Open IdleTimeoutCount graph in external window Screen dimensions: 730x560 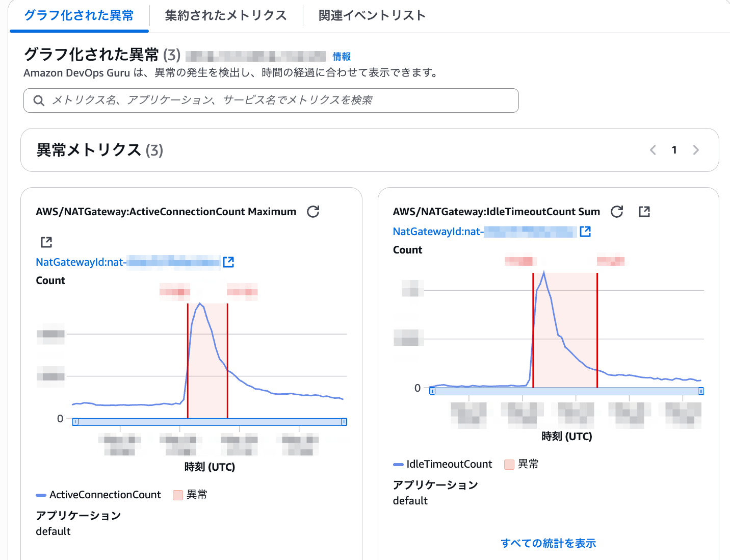coord(644,212)
